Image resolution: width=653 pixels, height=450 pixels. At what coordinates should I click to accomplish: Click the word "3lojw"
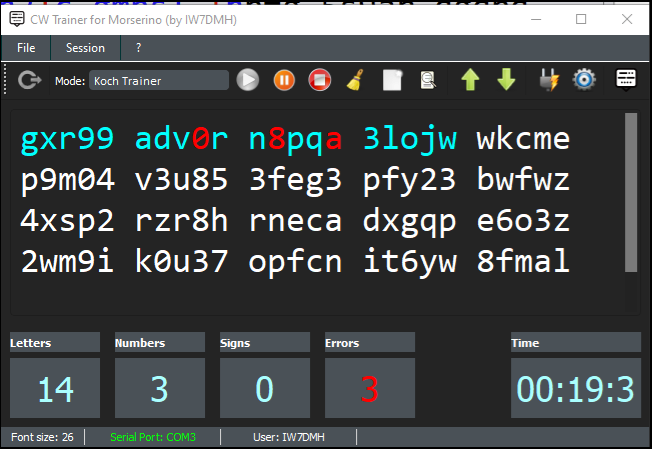pyautogui.click(x=410, y=139)
